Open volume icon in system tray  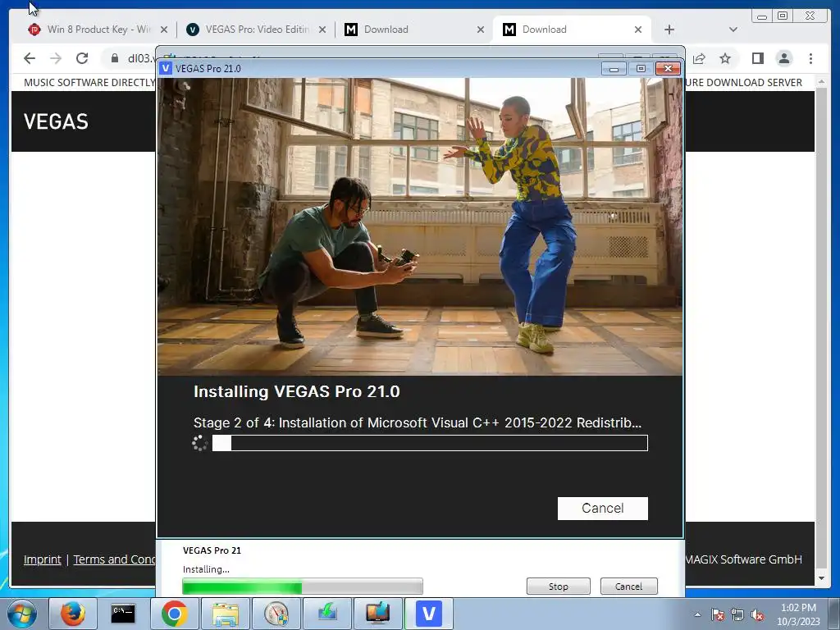tap(757, 614)
